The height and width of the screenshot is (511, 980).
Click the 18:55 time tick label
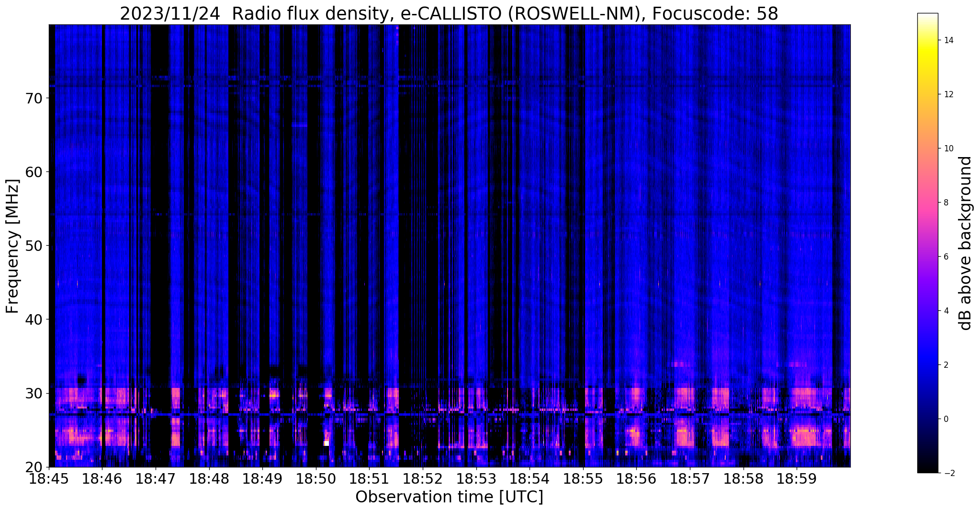click(583, 479)
